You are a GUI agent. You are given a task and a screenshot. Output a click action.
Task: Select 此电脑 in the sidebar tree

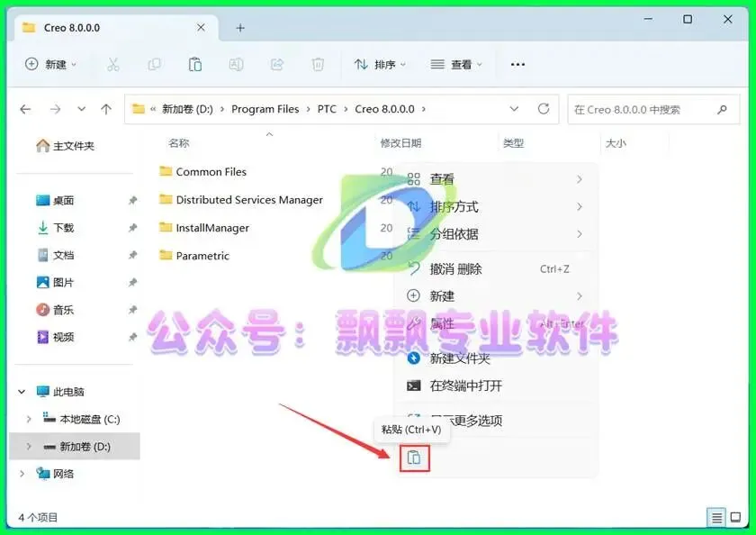68,392
